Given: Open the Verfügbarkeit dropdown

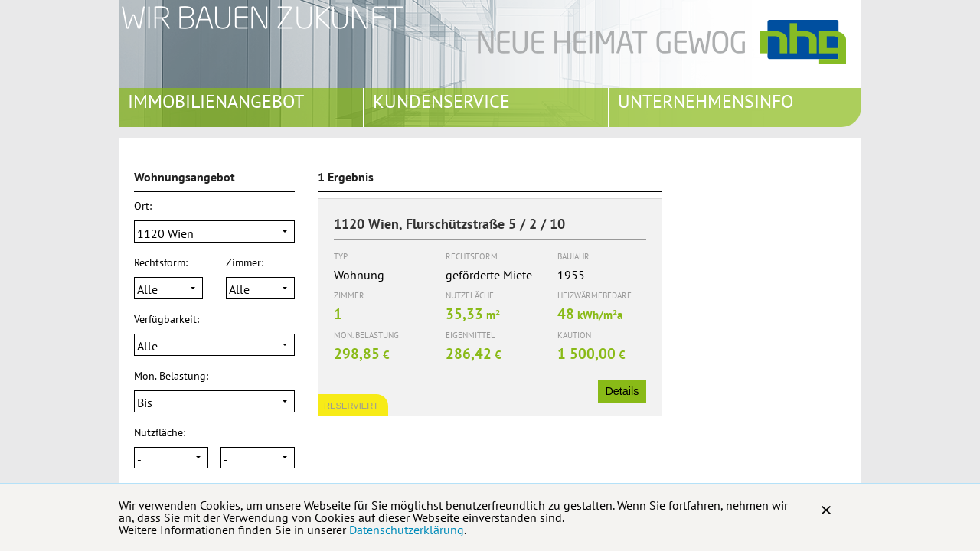Looking at the screenshot, I should pyautogui.click(x=214, y=345).
